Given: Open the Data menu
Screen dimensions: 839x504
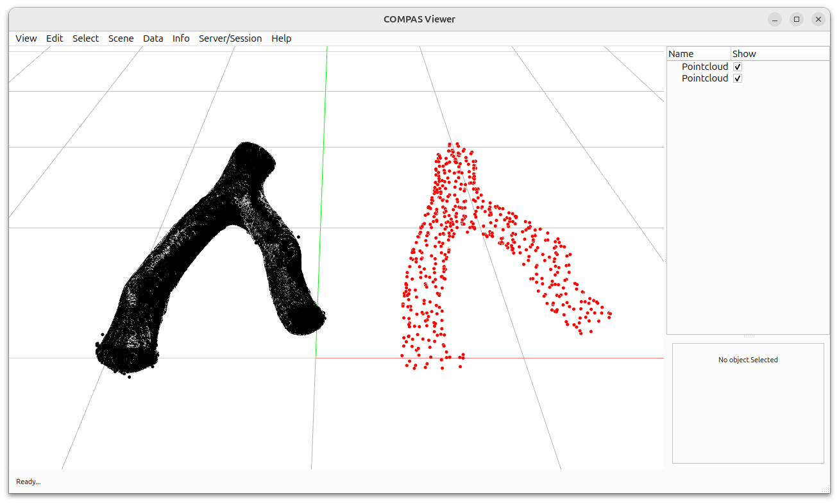Looking at the screenshot, I should point(153,38).
